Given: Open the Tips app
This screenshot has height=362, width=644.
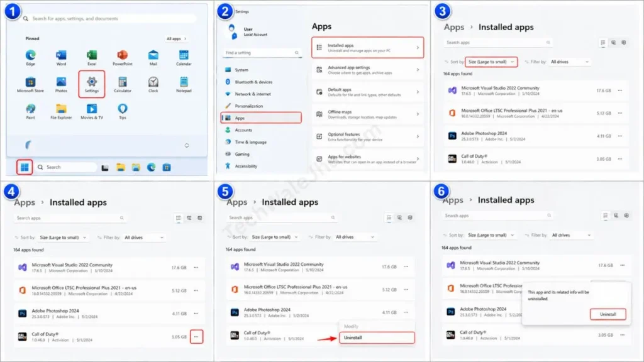Looking at the screenshot, I should (123, 111).
